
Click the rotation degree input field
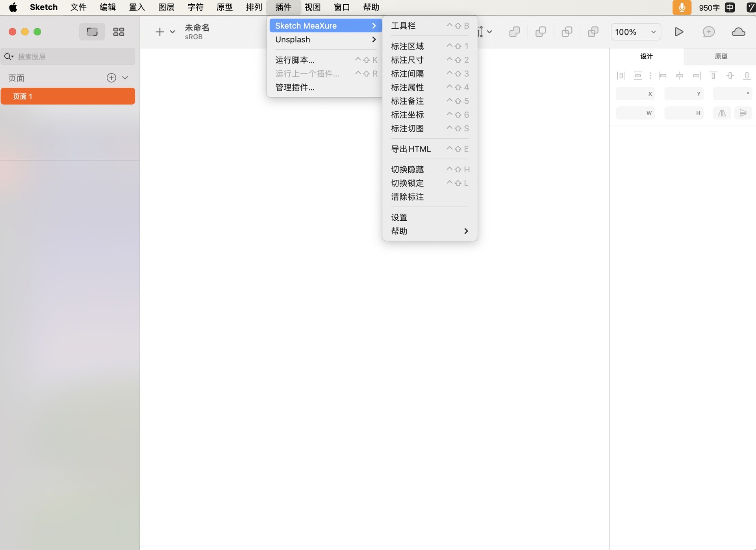click(732, 94)
